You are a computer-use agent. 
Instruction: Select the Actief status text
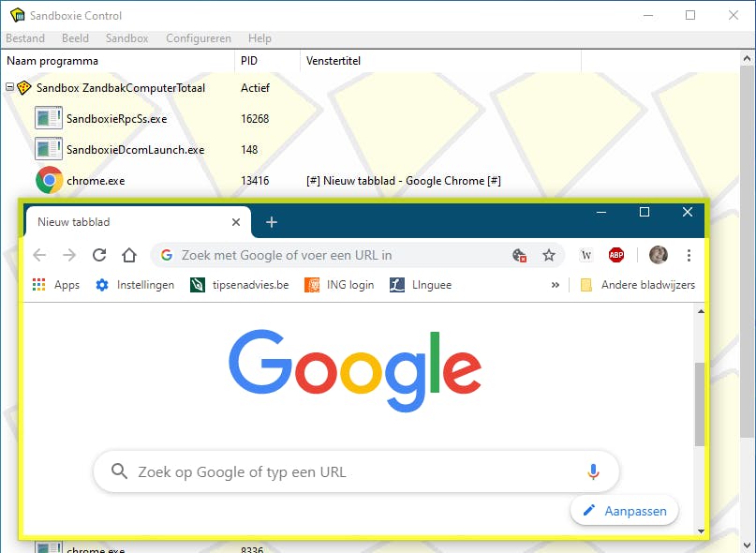pos(255,88)
